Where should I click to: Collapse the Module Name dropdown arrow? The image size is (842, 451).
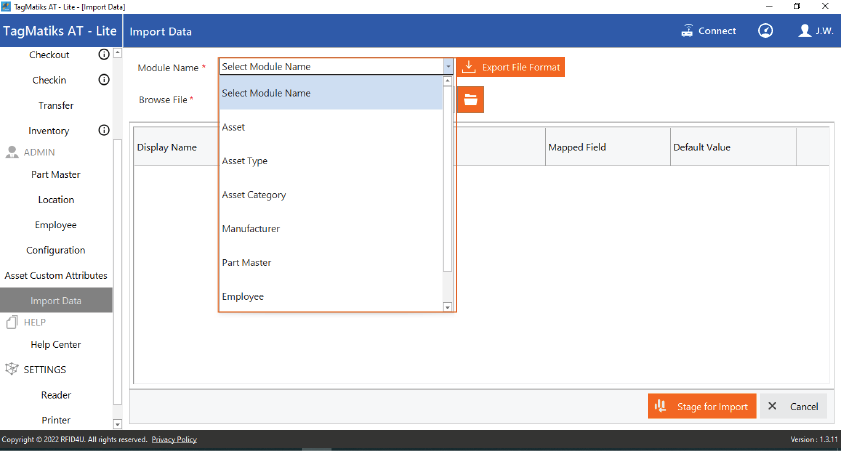[448, 67]
